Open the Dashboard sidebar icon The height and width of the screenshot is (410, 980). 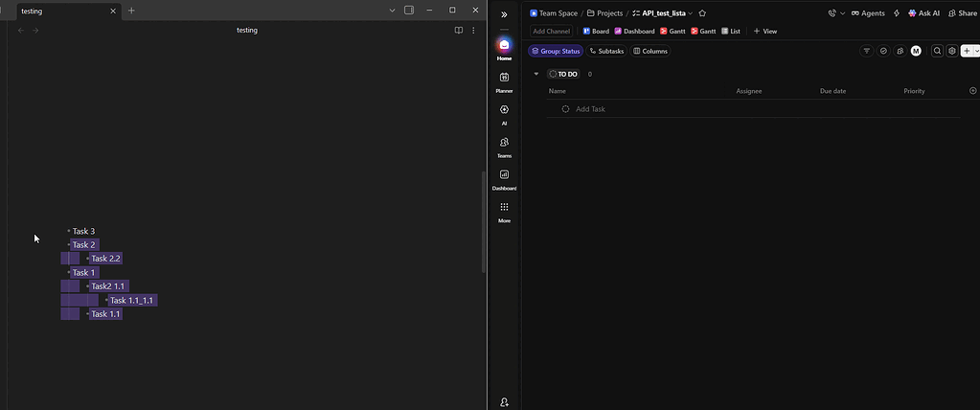pyautogui.click(x=504, y=175)
